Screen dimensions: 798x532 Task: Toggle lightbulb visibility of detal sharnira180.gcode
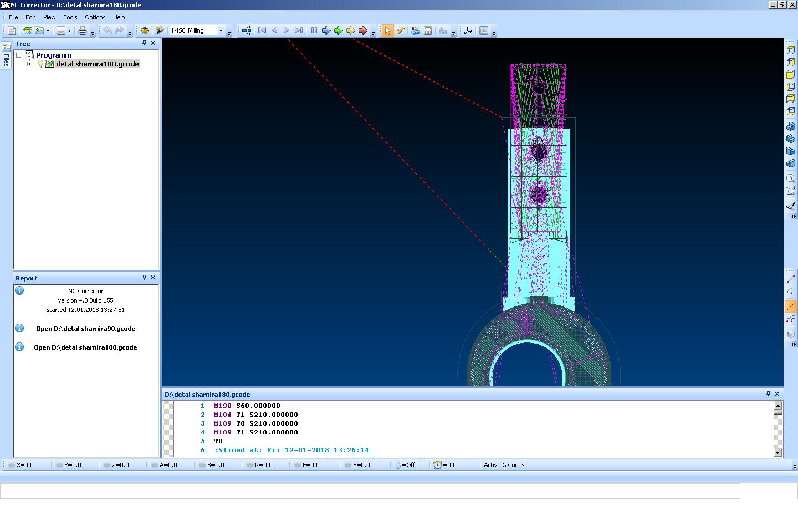pyautogui.click(x=40, y=64)
